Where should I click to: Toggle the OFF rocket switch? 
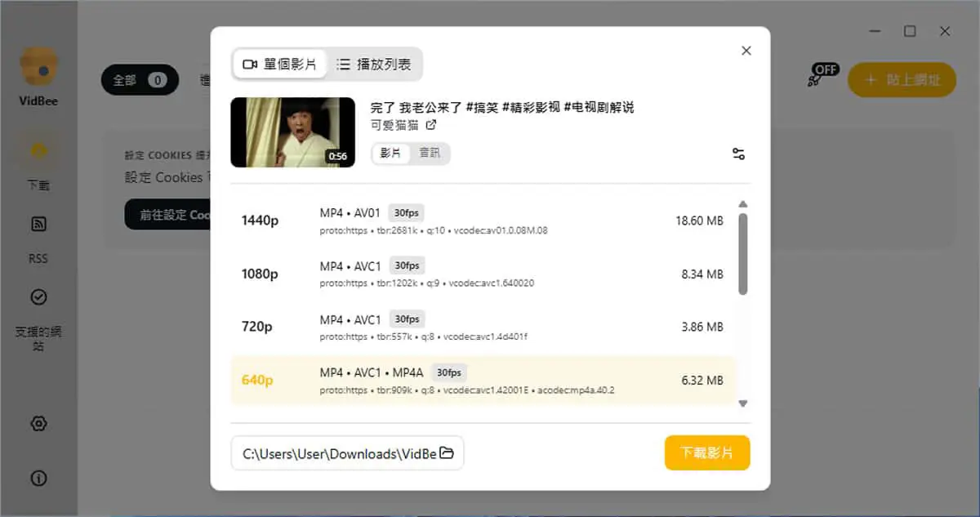click(823, 75)
